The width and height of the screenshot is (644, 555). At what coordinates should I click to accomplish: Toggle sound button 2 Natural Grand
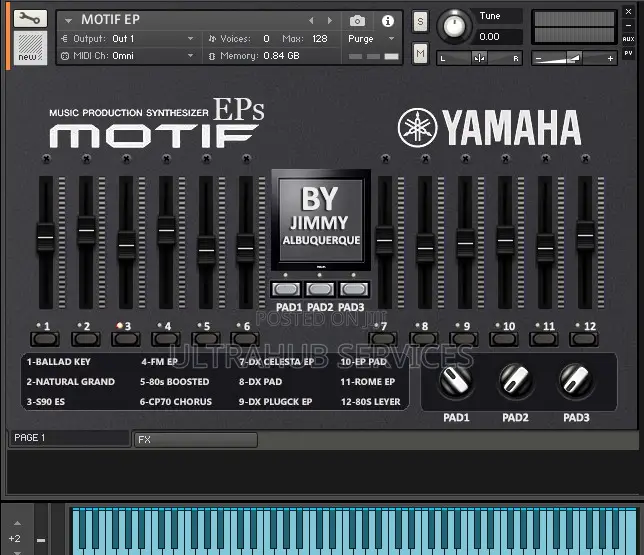[x=85, y=339]
